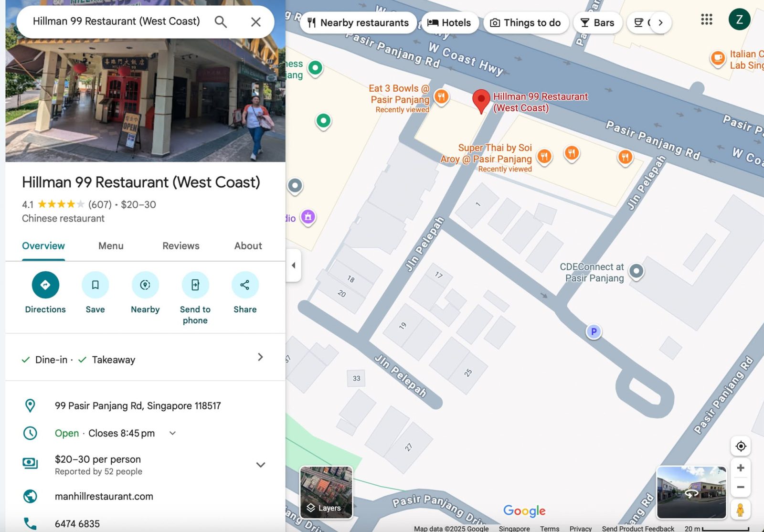Screen dimensions: 764x532
Task: Search Nearby using its icon
Action: (x=145, y=285)
